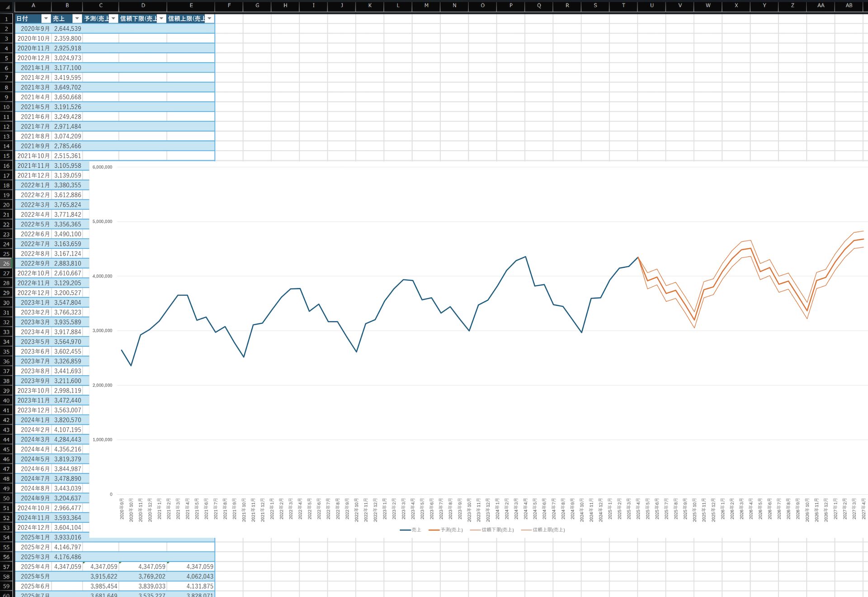This screenshot has height=597, width=868.
Task: Open the 日付 column filter dropdown
Action: point(45,19)
